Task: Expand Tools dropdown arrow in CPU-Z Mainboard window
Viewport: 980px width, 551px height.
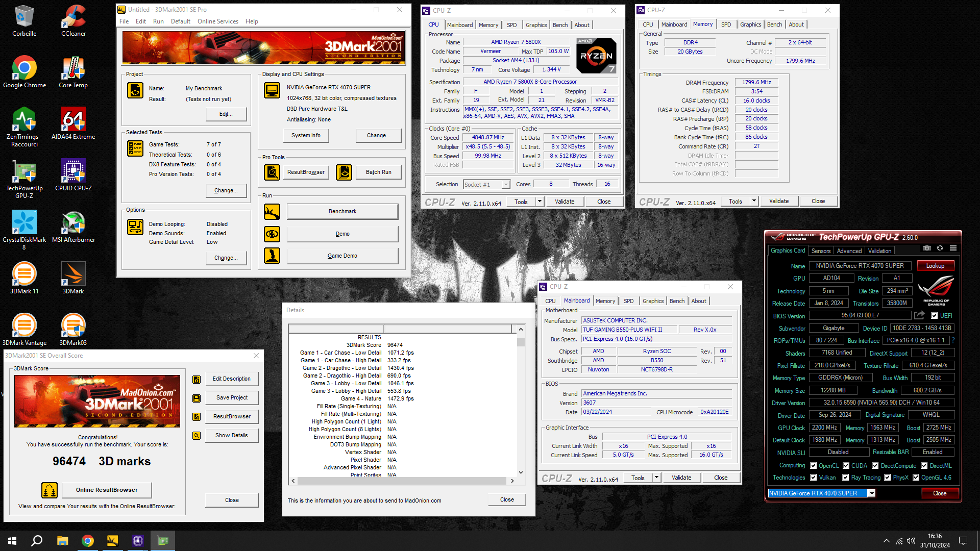Action: (657, 478)
